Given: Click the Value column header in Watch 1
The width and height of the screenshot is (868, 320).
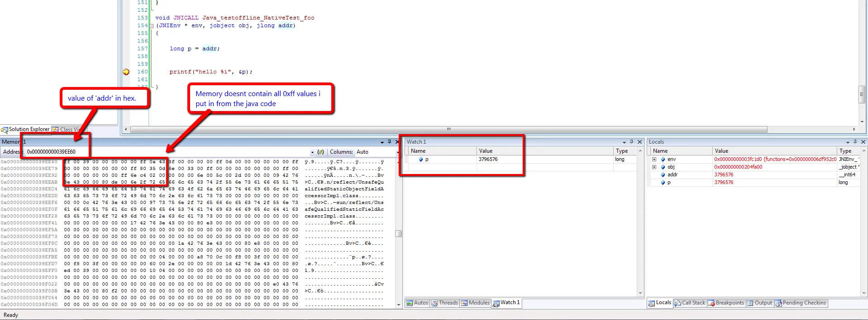Looking at the screenshot, I should (x=545, y=151).
